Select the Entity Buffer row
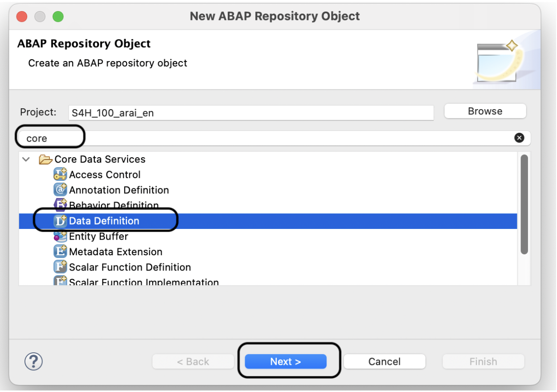557x392 pixels. pyautogui.click(x=268, y=237)
